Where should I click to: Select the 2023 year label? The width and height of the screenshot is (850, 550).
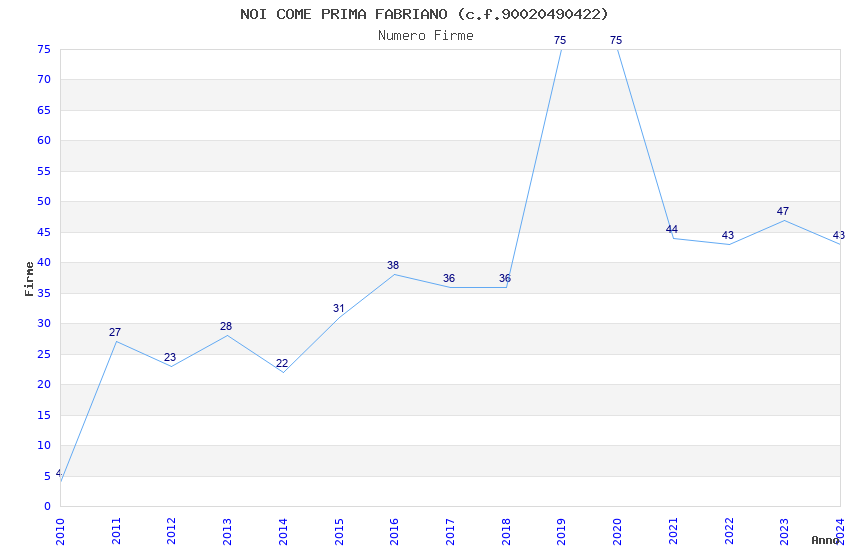tap(784, 531)
